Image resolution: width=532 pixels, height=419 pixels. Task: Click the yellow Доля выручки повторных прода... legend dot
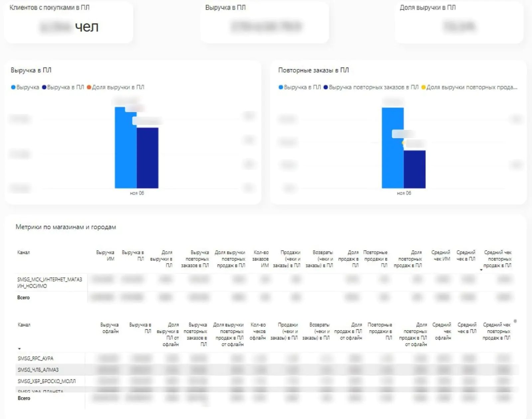coord(423,87)
